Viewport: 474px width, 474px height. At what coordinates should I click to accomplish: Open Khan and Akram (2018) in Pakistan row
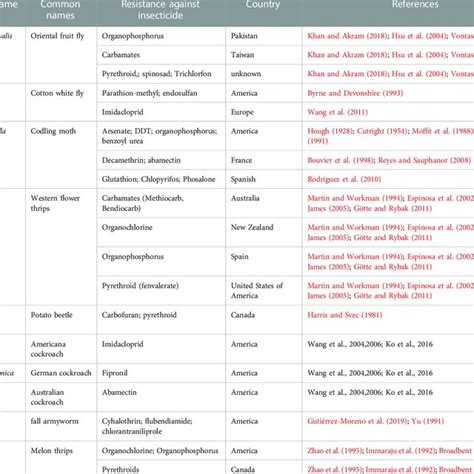tap(347, 36)
